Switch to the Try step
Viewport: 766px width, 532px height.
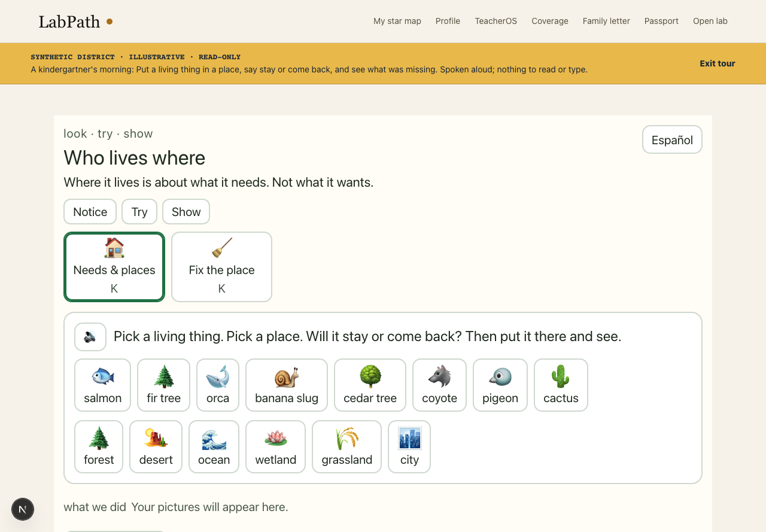(x=139, y=212)
